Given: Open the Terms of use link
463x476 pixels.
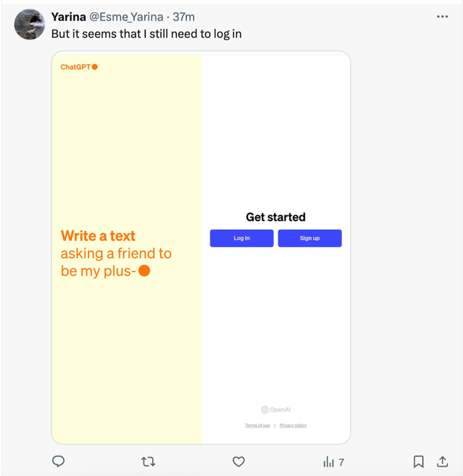Looking at the screenshot, I should click(257, 425).
